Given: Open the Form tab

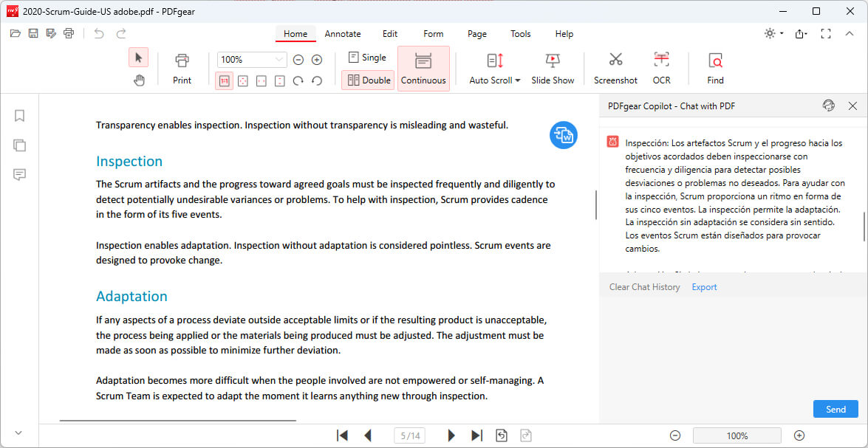Looking at the screenshot, I should 434,34.
